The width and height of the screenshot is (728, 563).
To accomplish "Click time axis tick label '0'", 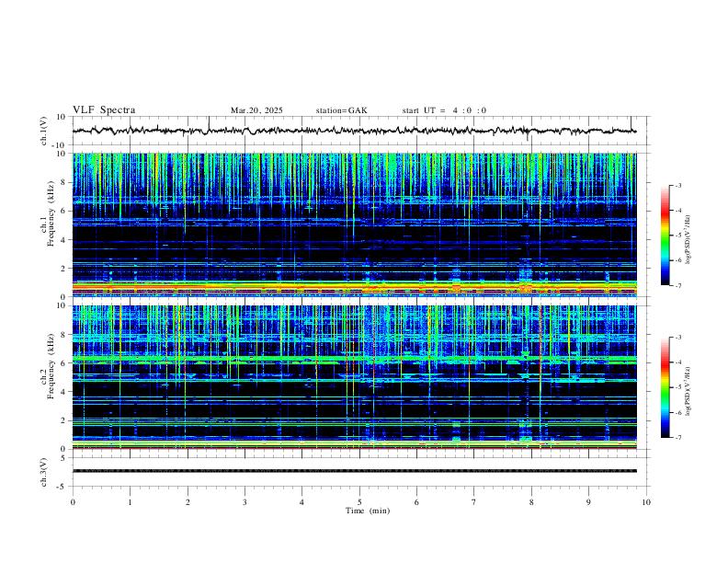I will (73, 502).
